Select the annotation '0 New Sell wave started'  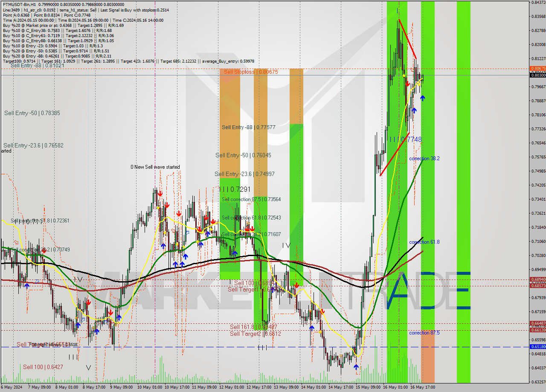(155, 167)
